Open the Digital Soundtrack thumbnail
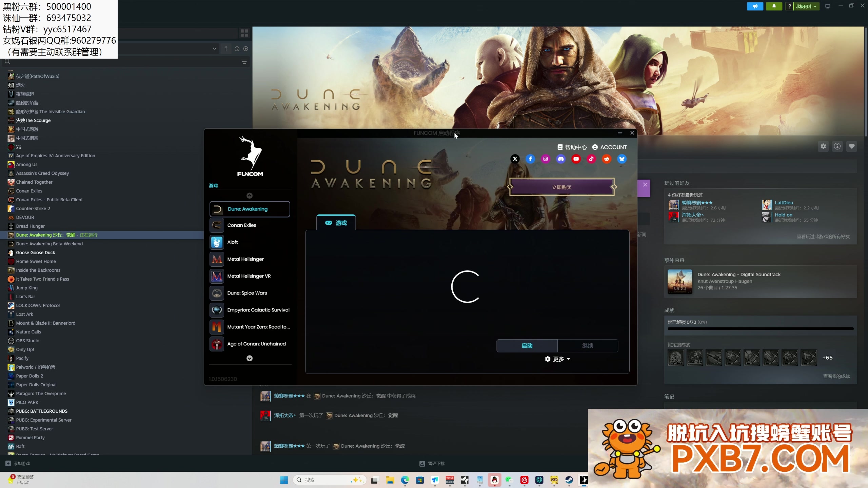The width and height of the screenshot is (868, 488). click(x=680, y=281)
